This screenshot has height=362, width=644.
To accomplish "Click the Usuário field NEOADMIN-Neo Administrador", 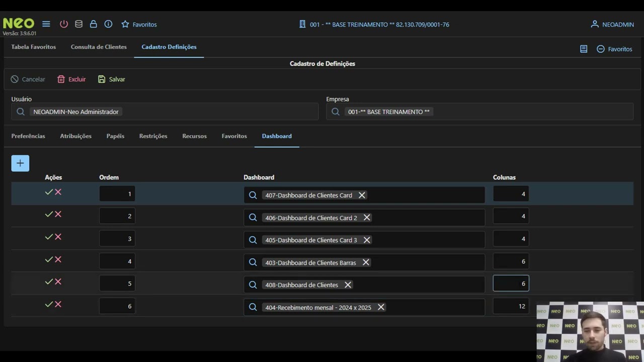I will 165,112.
